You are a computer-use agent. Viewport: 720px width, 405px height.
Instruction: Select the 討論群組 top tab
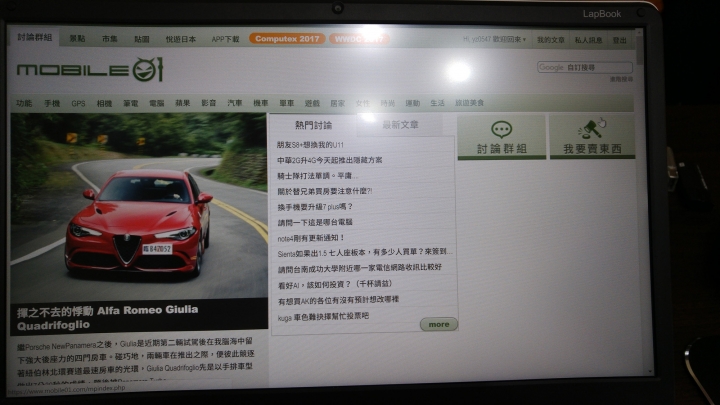pyautogui.click(x=34, y=37)
